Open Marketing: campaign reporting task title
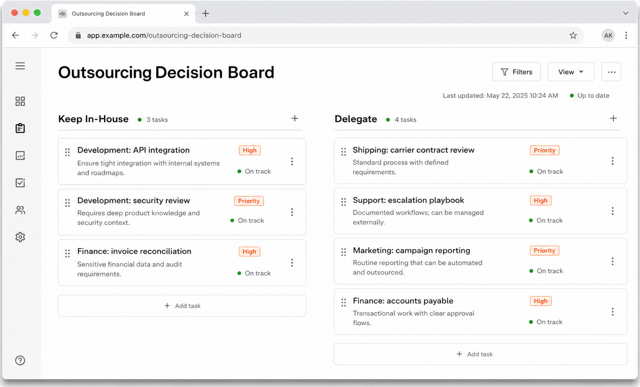The height and width of the screenshot is (387, 640). pos(411,250)
